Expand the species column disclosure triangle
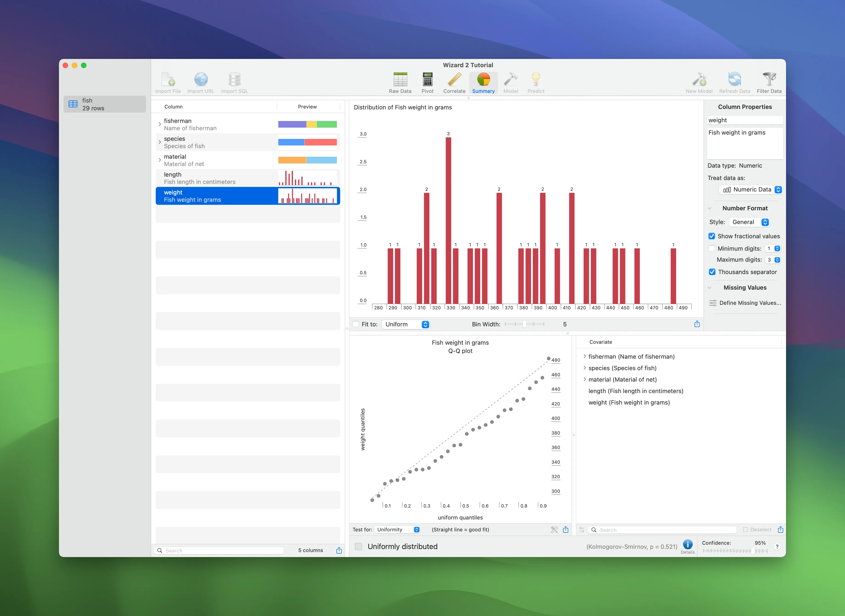 (160, 142)
